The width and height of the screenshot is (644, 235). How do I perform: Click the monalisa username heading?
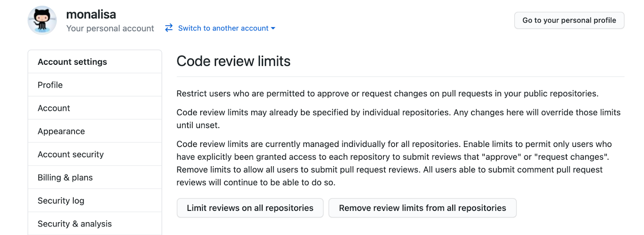[x=91, y=14]
